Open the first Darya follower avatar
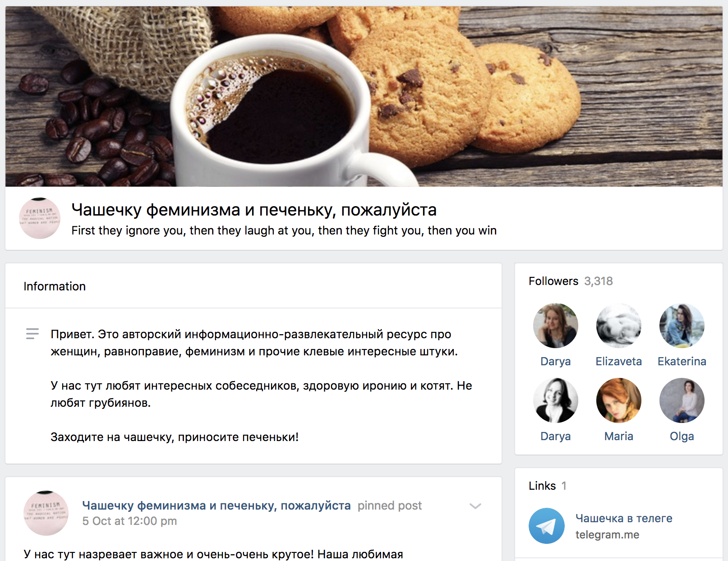This screenshot has width=728, height=561. [555, 326]
